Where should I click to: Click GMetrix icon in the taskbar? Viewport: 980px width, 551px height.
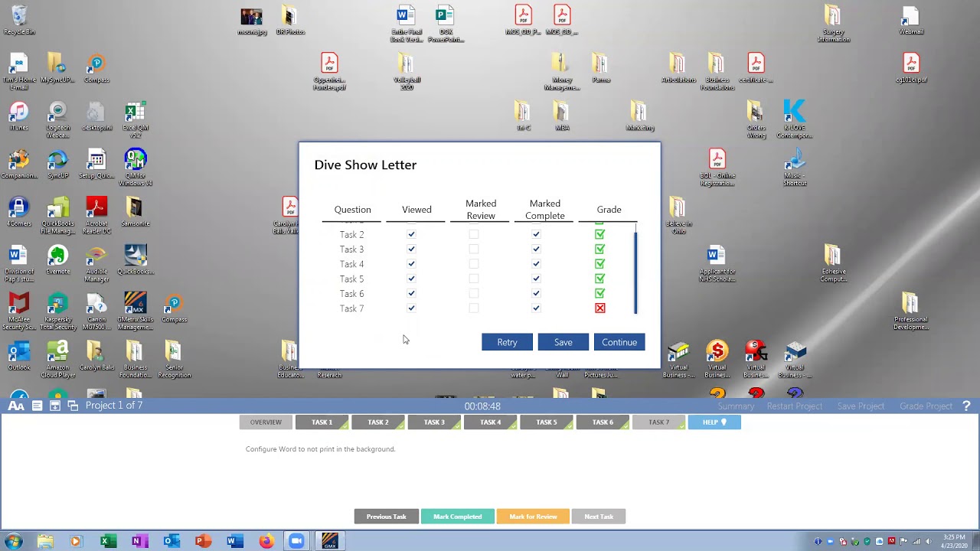pos(330,541)
